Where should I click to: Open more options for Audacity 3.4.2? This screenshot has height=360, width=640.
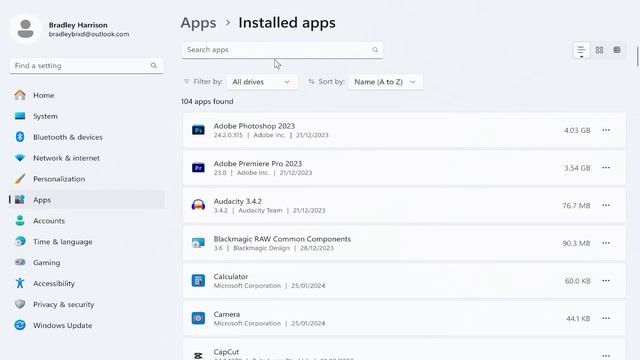coord(606,205)
